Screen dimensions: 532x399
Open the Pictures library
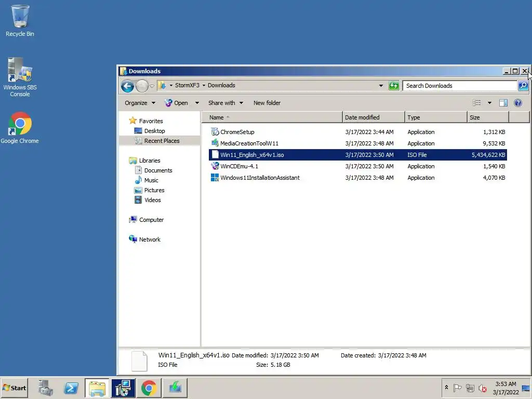click(154, 190)
